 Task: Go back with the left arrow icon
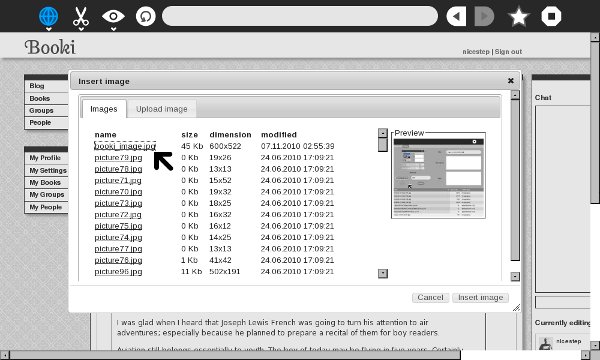456,16
